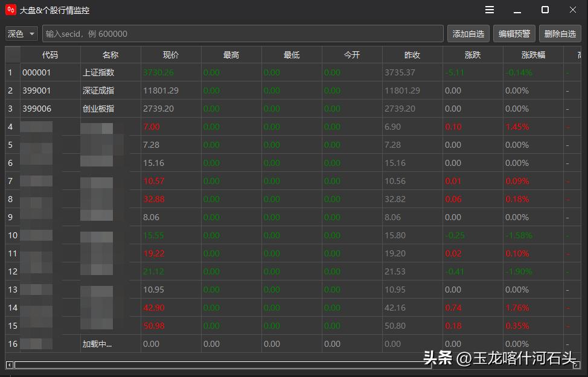Click the red app logo icon
The width and height of the screenshot is (588, 377).
(x=10, y=10)
